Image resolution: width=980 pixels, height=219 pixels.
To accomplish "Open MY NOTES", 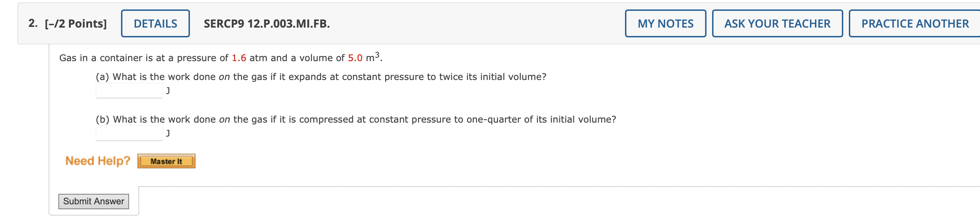I will point(666,23).
